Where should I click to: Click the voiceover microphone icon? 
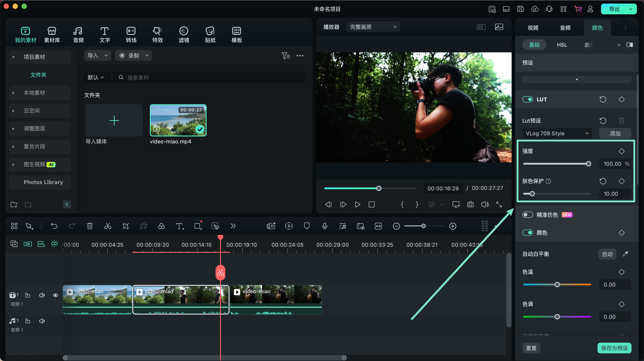tap(324, 226)
